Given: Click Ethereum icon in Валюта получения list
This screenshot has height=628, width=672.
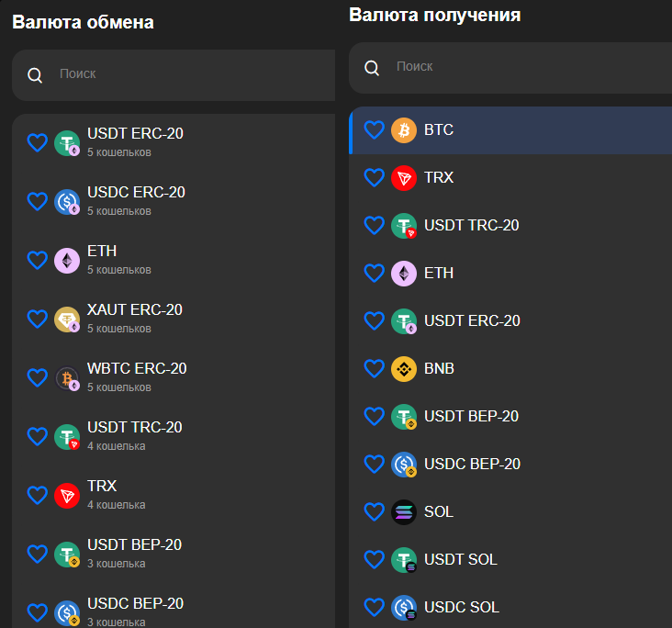Looking at the screenshot, I should (404, 274).
